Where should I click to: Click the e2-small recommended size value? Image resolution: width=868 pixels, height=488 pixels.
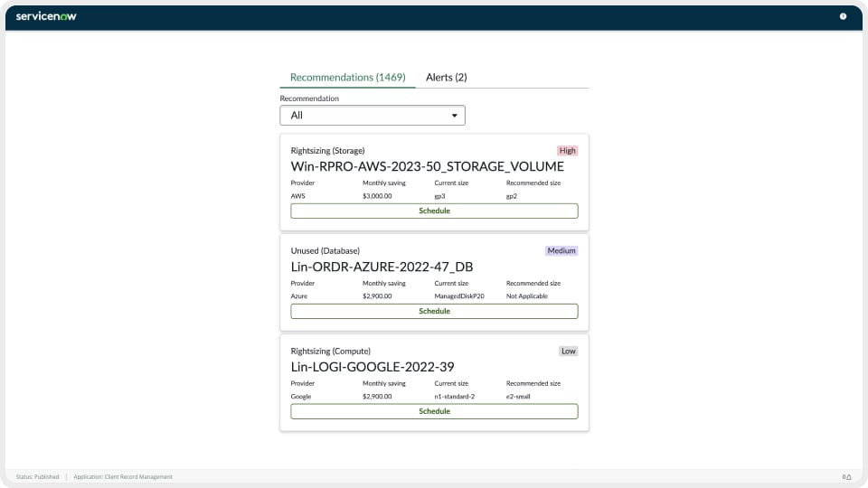pos(517,396)
